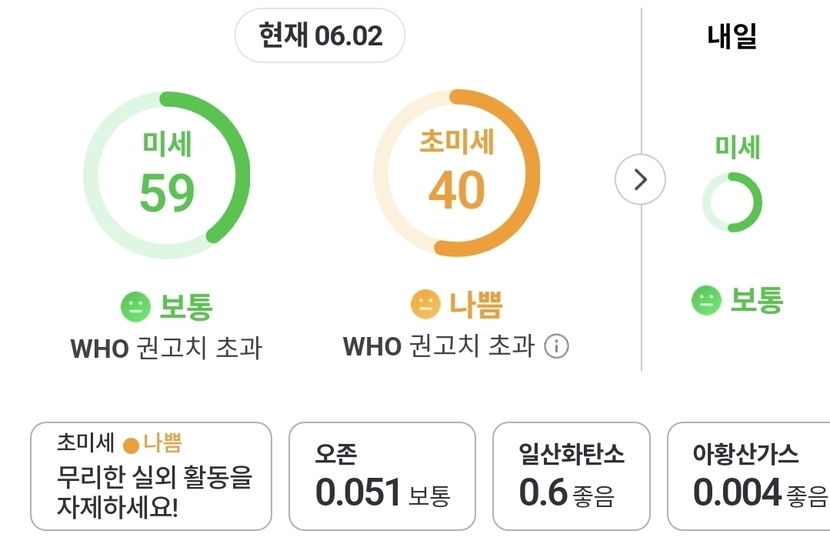This screenshot has width=830, height=544.
Task: Select the 내일 forecast heading
Action: (732, 36)
